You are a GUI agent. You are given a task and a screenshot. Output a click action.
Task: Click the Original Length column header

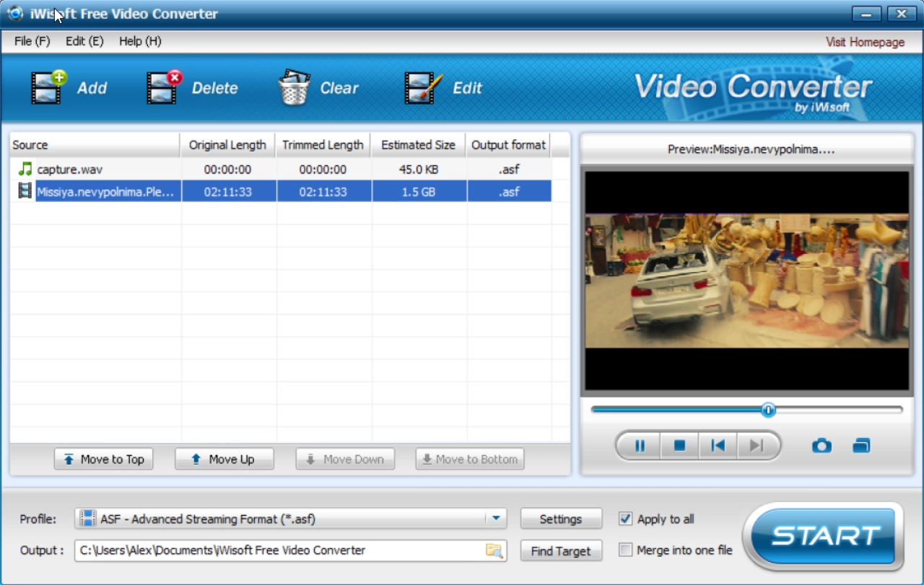[227, 145]
